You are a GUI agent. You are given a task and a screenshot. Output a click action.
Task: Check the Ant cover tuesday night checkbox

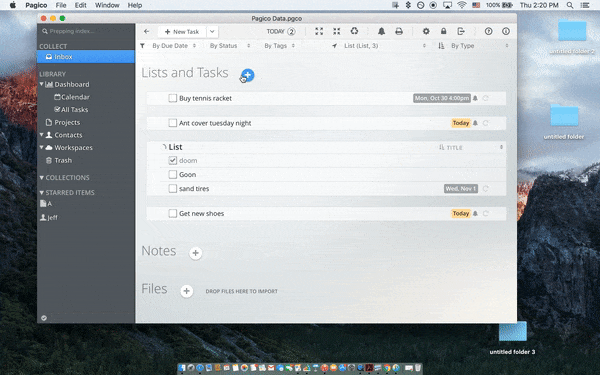tap(173, 123)
